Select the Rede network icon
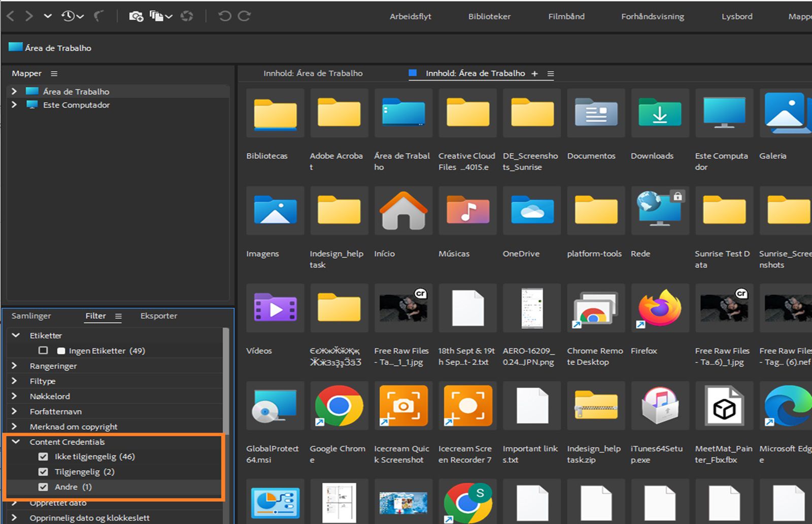Viewport: 812px width, 524px height. pyautogui.click(x=660, y=210)
